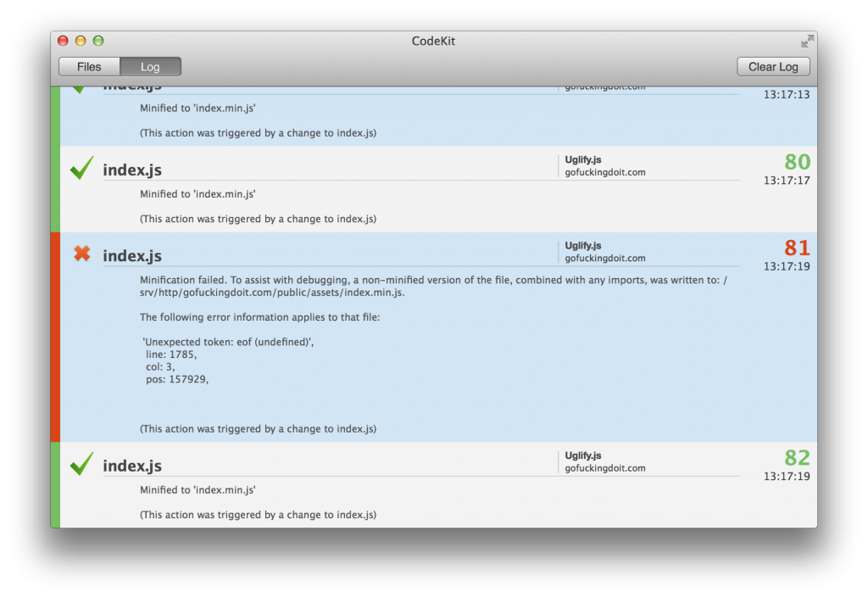Click the red X error icon for entry 81
The width and height of the screenshot is (868, 598).
click(x=81, y=254)
